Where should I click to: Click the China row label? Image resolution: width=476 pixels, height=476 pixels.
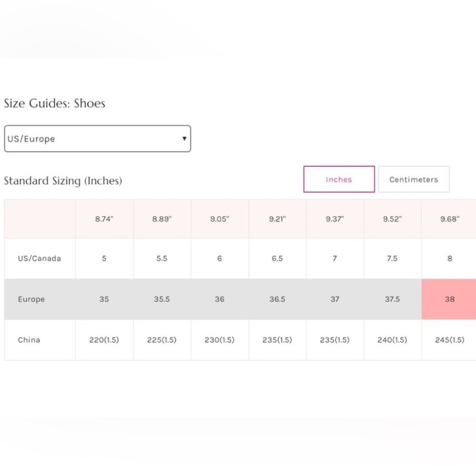pyautogui.click(x=29, y=340)
